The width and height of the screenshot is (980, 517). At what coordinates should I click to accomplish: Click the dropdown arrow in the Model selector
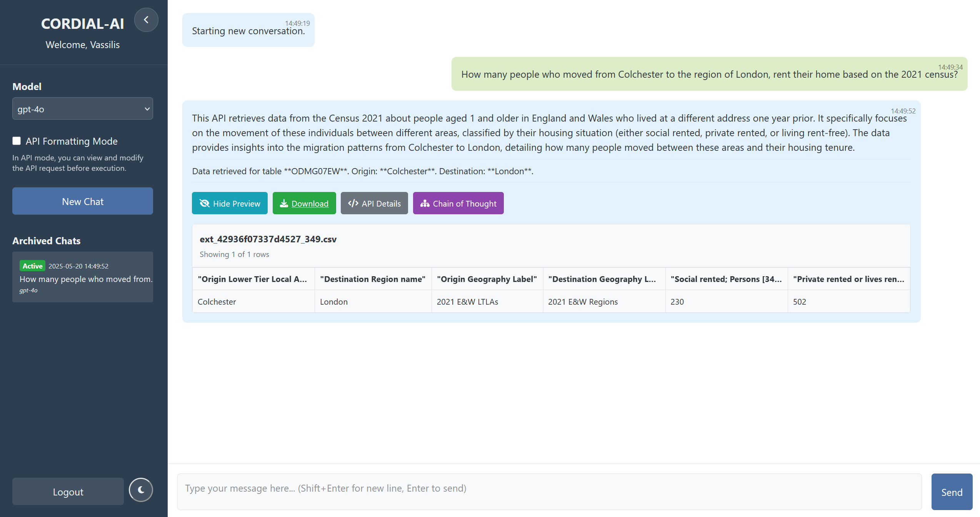point(147,109)
